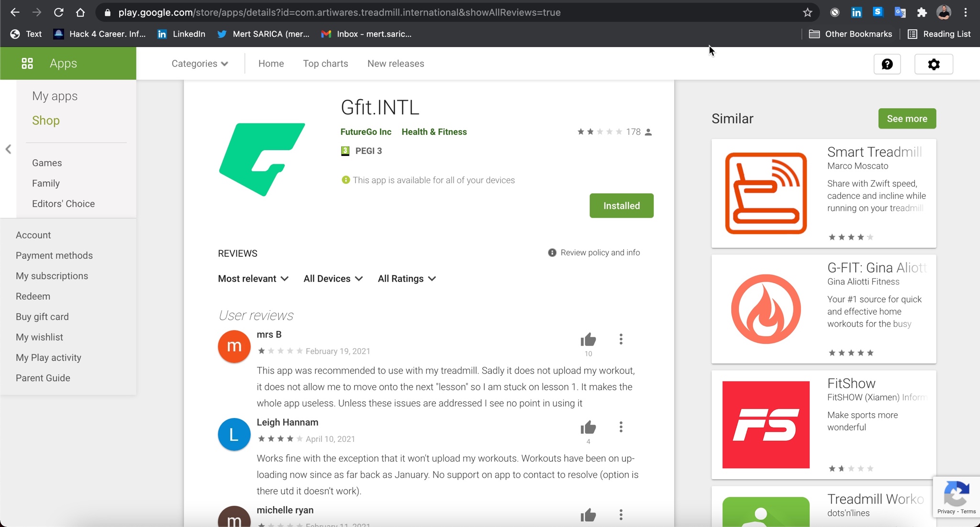The image size is (980, 527).
Task: Click the Smart Treadmill app icon
Action: tap(766, 192)
